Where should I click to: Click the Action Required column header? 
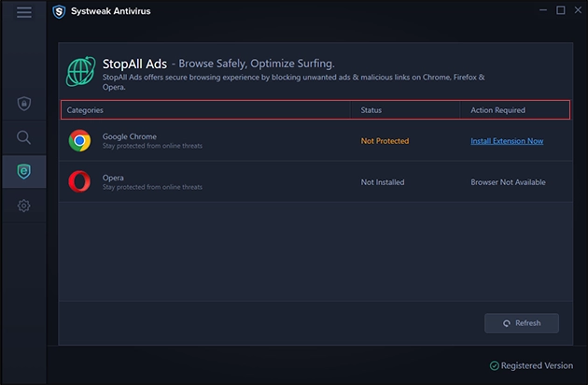point(497,110)
